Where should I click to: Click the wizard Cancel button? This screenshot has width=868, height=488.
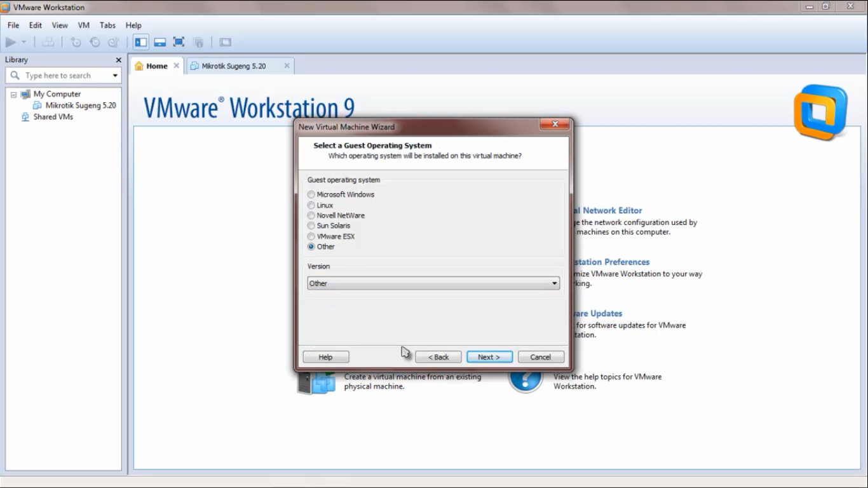coord(541,357)
